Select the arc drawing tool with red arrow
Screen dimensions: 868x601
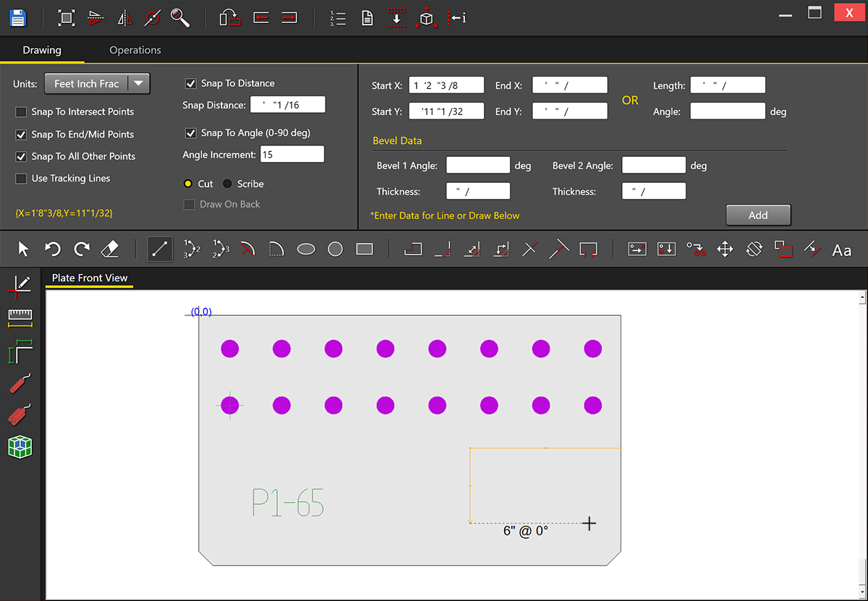click(x=248, y=250)
